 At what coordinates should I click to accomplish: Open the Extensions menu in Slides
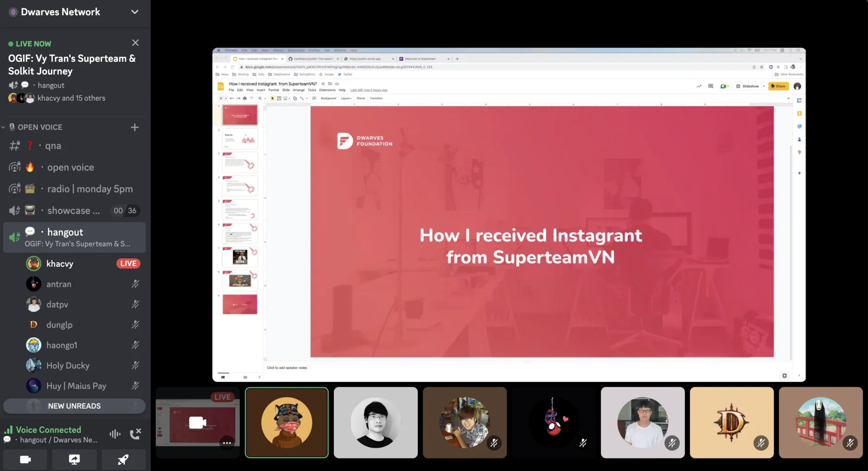(x=327, y=90)
